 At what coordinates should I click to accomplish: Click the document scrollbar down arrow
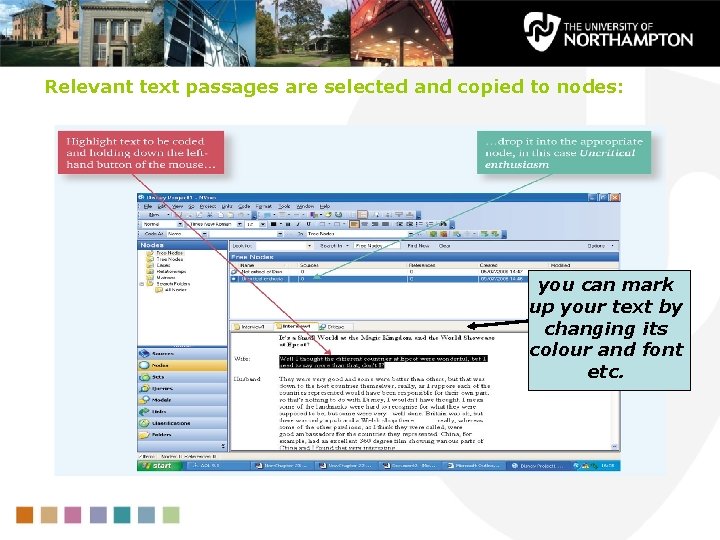(x=614, y=446)
